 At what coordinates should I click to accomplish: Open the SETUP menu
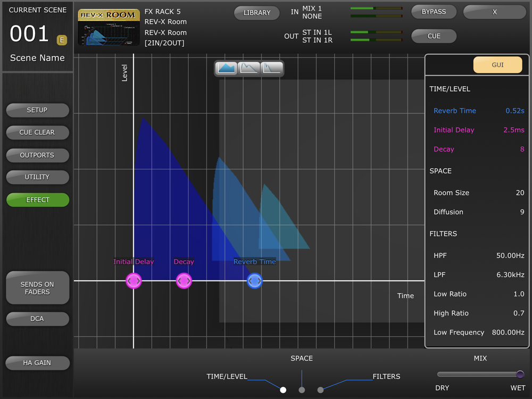[37, 110]
